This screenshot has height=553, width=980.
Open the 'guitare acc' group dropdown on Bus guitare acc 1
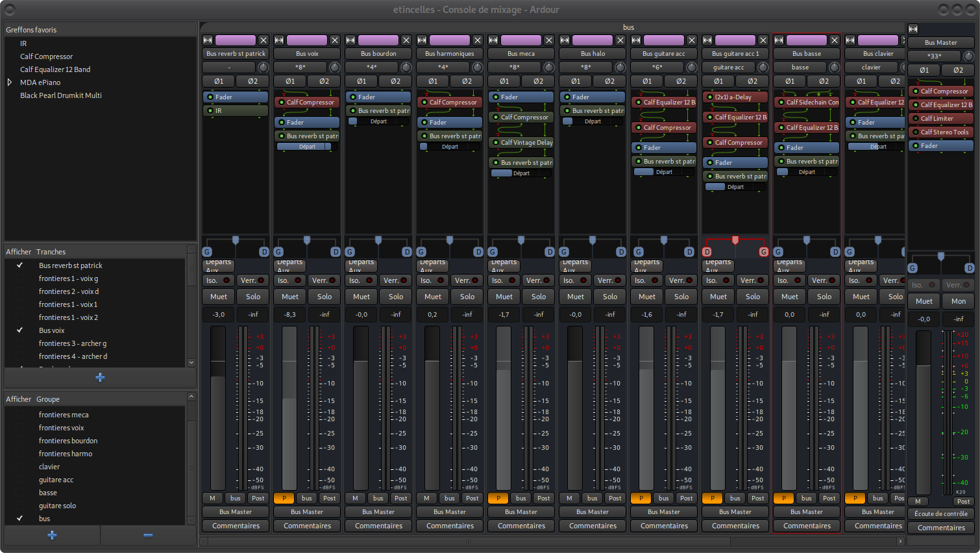(x=728, y=68)
